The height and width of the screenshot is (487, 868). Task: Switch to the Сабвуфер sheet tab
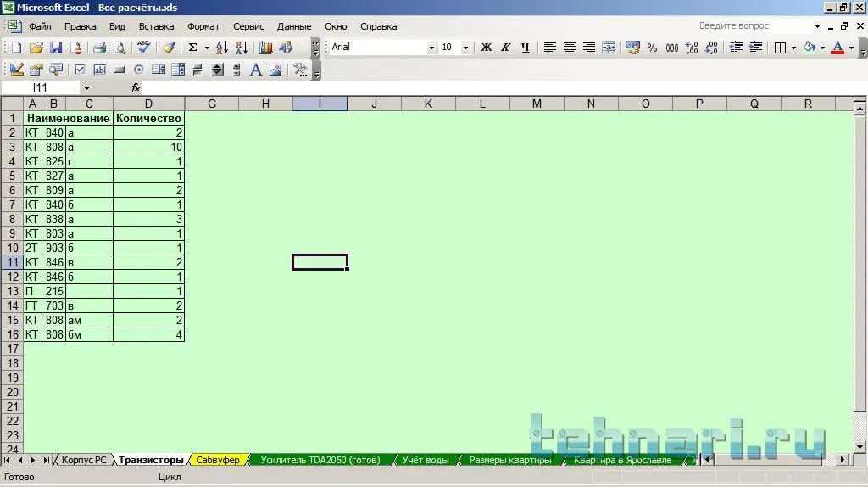point(218,460)
